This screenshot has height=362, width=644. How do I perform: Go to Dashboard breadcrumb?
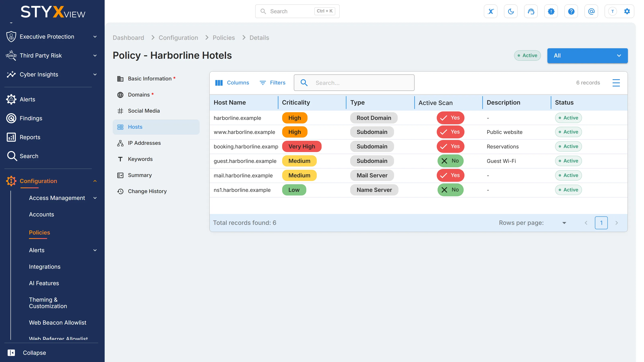pyautogui.click(x=128, y=38)
